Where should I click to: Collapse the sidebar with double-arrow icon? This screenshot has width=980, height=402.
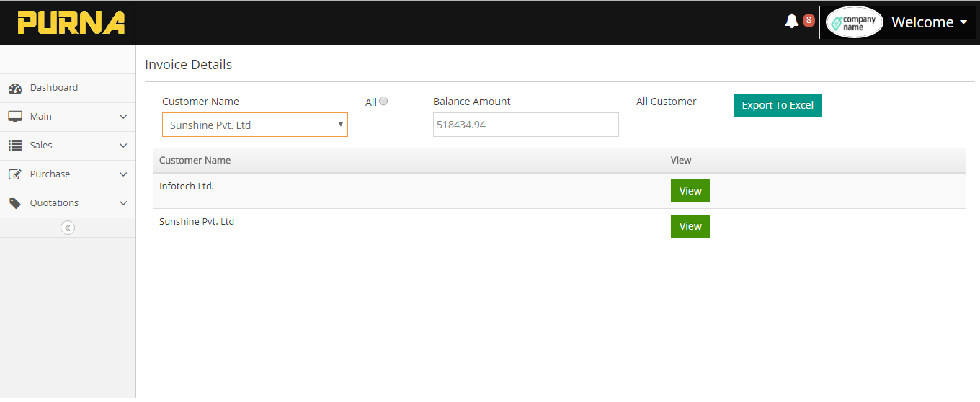click(x=68, y=228)
